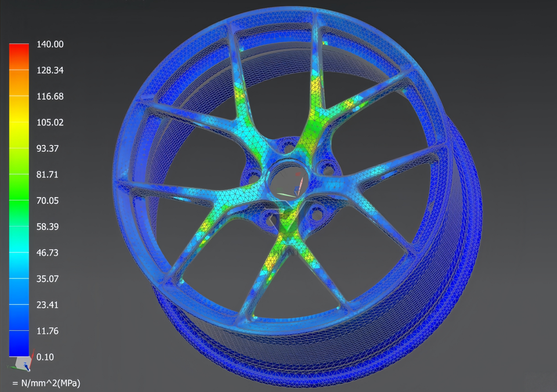The height and width of the screenshot is (392, 557).
Task: Select the 81.71 legend value
Action: point(48,175)
